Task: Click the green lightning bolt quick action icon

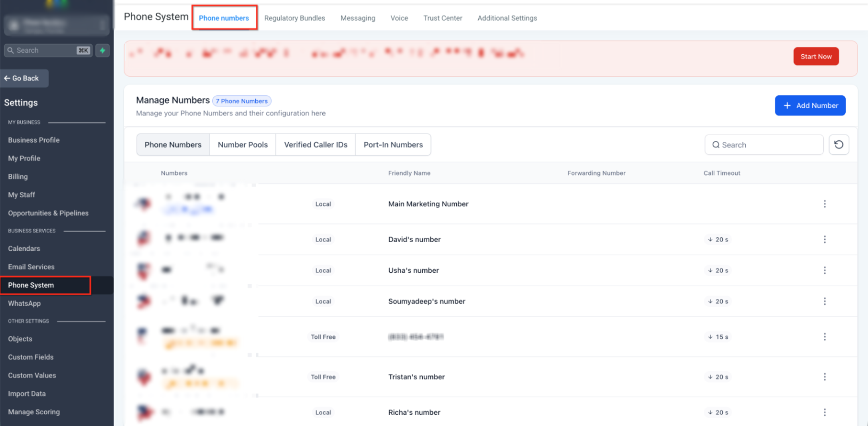Action: coord(103,50)
